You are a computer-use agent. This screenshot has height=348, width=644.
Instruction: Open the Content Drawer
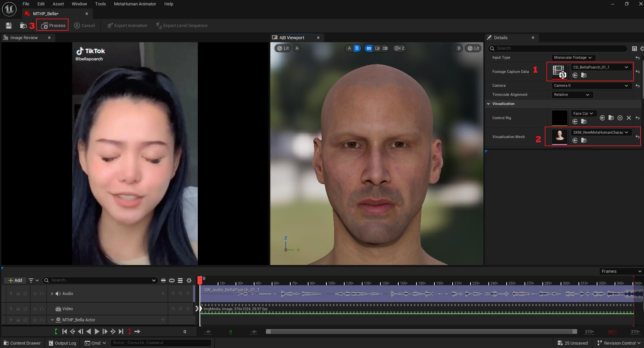(x=22, y=343)
